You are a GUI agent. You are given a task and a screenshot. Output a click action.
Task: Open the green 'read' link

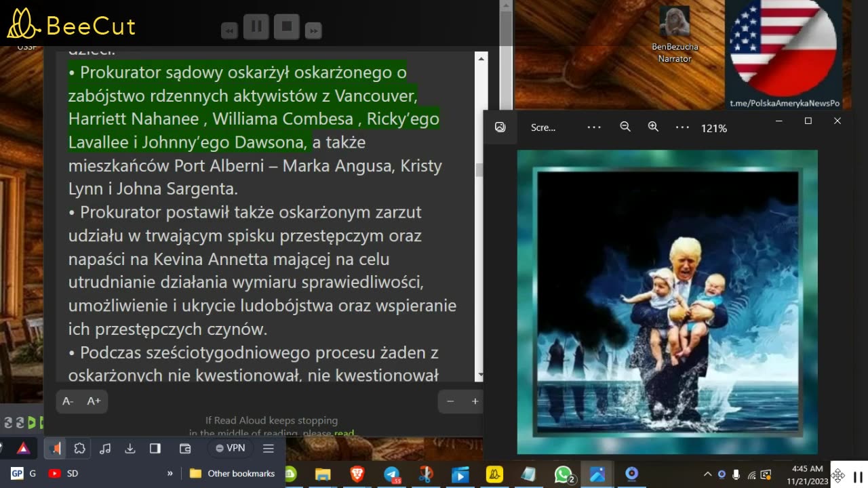point(344,434)
